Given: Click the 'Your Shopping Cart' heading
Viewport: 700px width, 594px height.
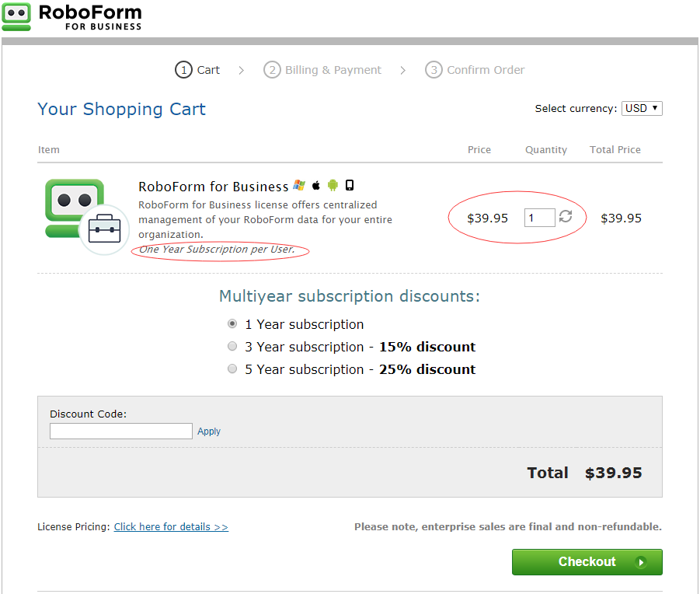Looking at the screenshot, I should (x=121, y=110).
